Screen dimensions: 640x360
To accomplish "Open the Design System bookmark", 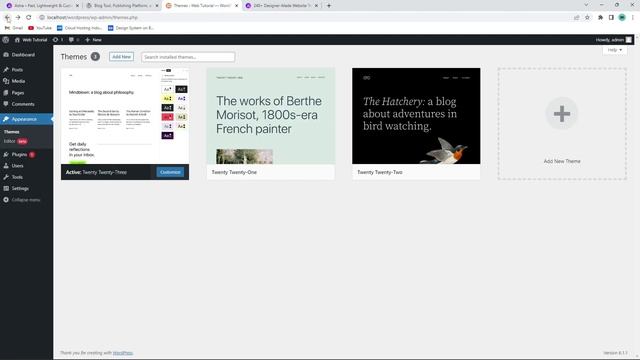I will pyautogui.click(x=131, y=28).
